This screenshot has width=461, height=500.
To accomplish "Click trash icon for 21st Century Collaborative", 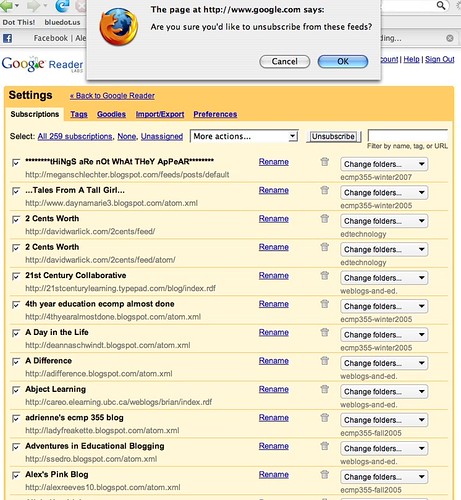I will tap(324, 275).
